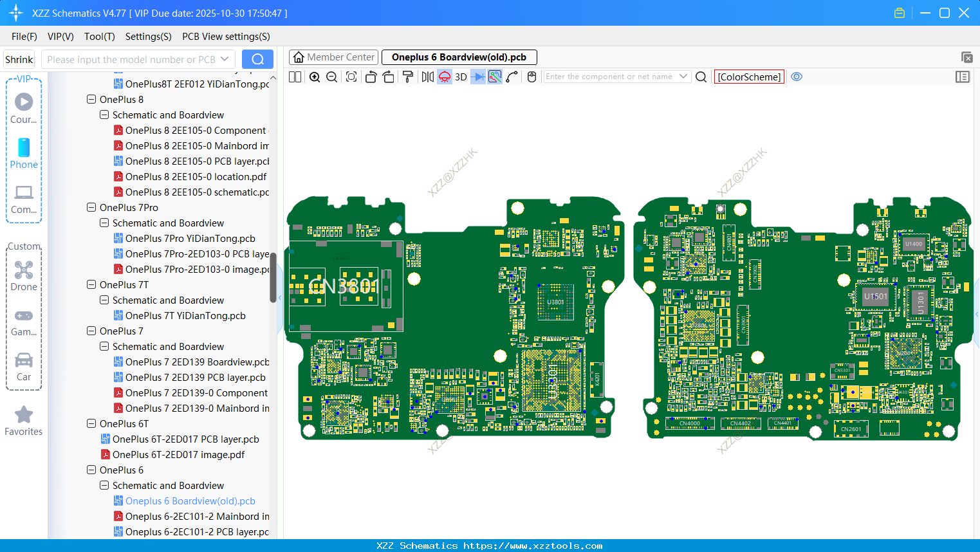
Task: Open the Phone category in sidebar
Action: coord(24,154)
